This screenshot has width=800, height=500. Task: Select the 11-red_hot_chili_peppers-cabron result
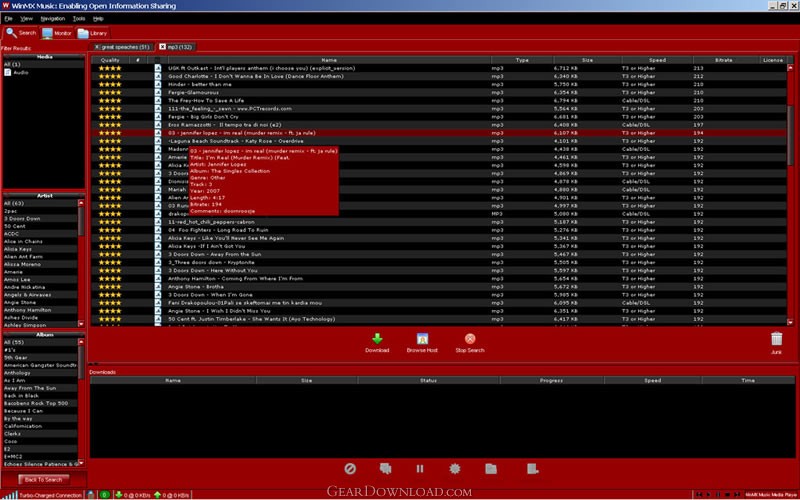(x=439, y=222)
